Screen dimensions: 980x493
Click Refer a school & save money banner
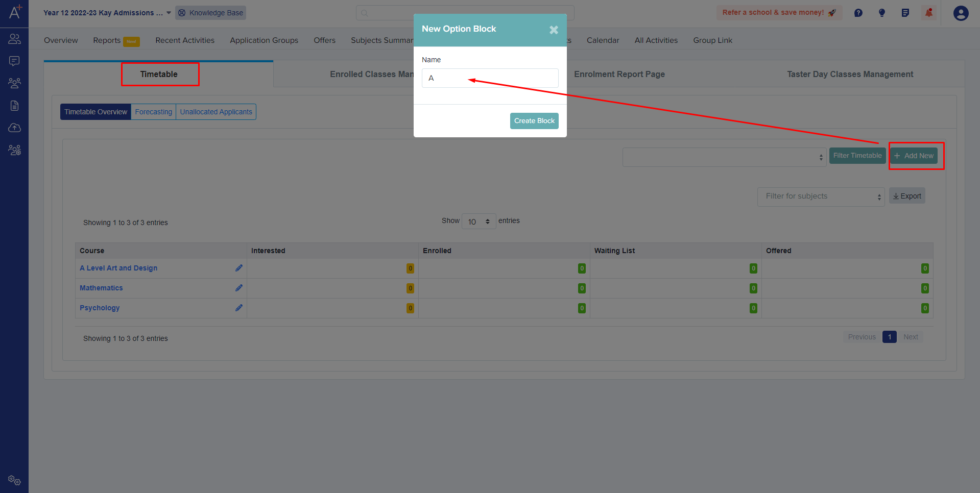779,13
